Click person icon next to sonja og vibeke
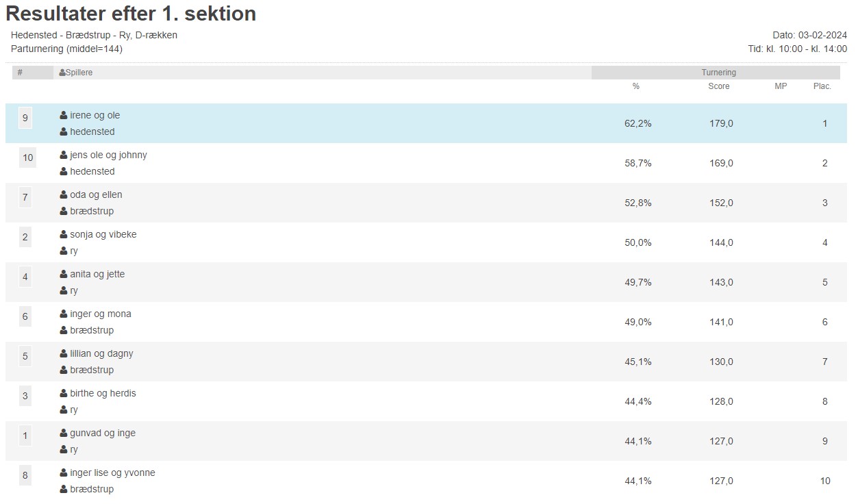The height and width of the screenshot is (504, 858). [64, 235]
